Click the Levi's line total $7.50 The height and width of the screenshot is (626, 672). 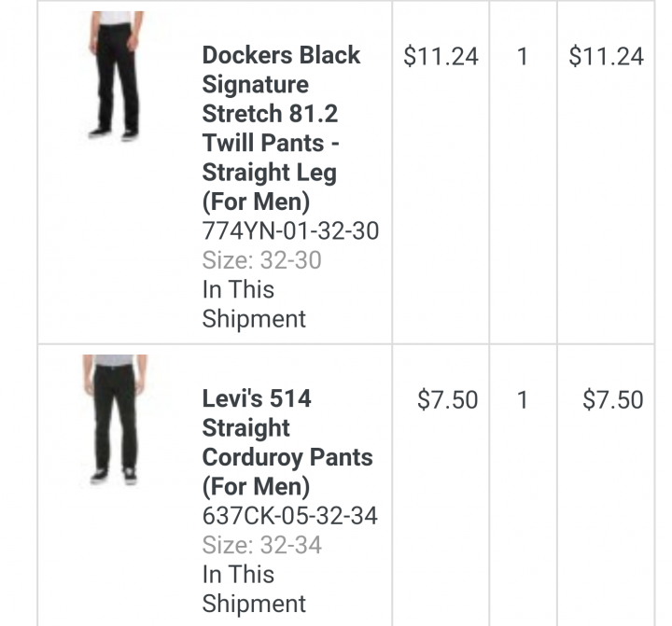click(x=613, y=399)
